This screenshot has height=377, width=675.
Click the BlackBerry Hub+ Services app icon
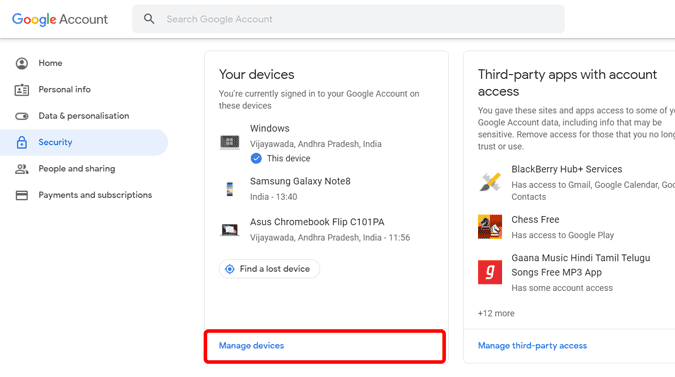(x=490, y=182)
